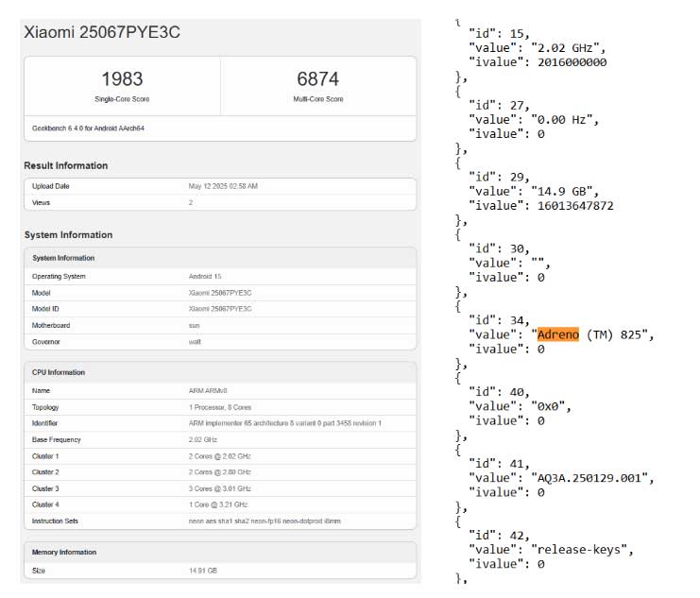Select the governor value walt
Image resolution: width=700 pixels, height=598 pixels.
point(195,342)
